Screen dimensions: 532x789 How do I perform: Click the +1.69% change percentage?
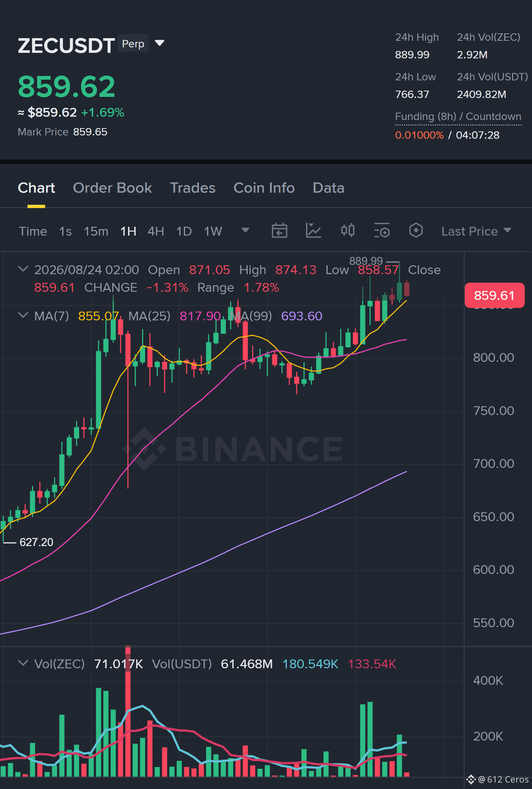103,112
